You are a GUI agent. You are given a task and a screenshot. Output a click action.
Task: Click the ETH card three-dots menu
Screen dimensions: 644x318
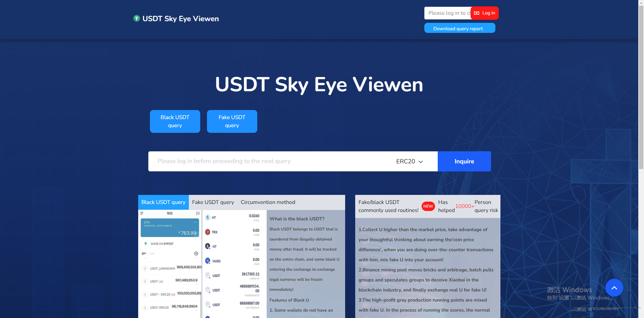(x=195, y=222)
